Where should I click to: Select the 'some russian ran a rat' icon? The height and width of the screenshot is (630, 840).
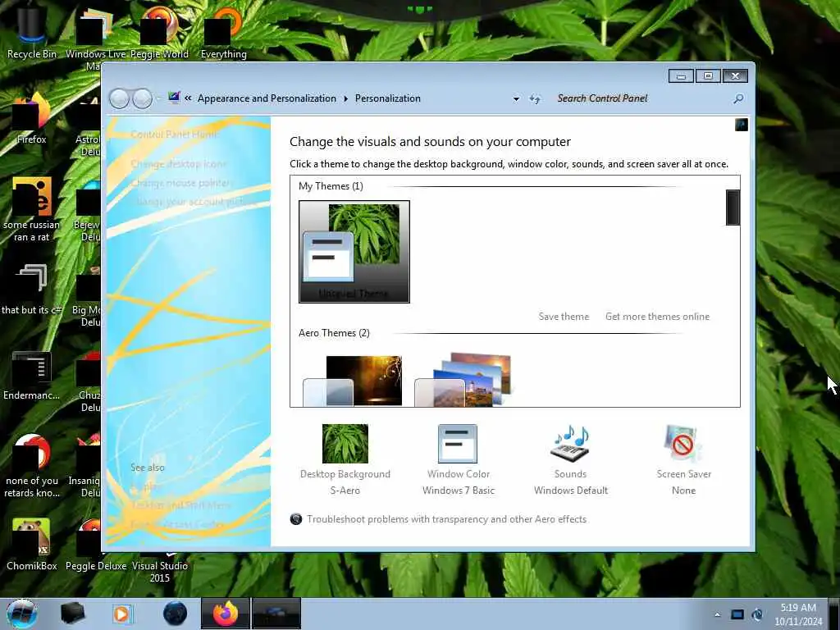point(32,209)
